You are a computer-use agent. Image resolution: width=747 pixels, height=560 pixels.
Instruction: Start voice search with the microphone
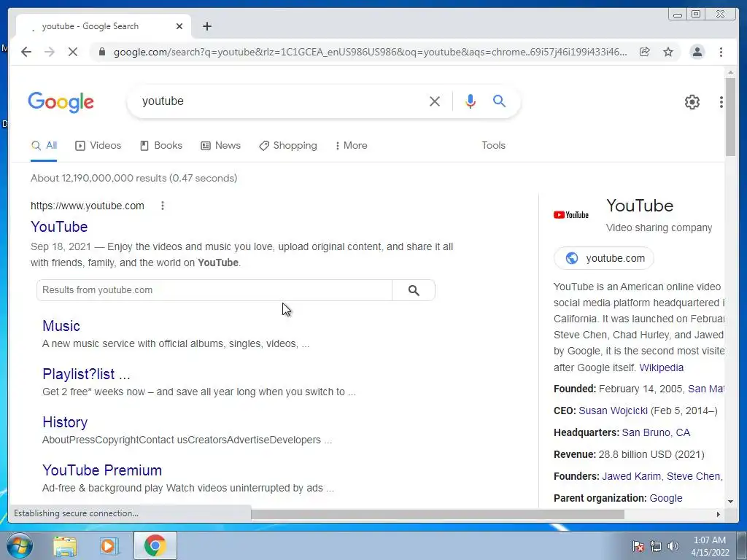[x=471, y=101]
